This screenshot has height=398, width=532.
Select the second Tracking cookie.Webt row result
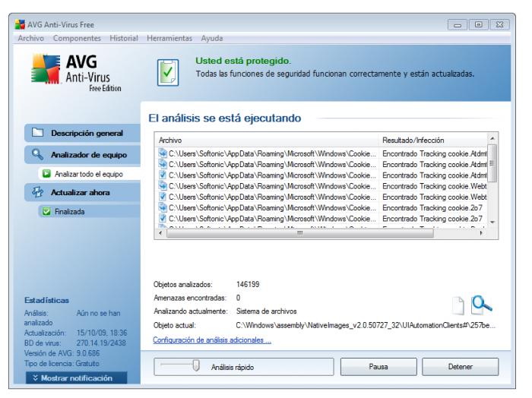(434, 197)
